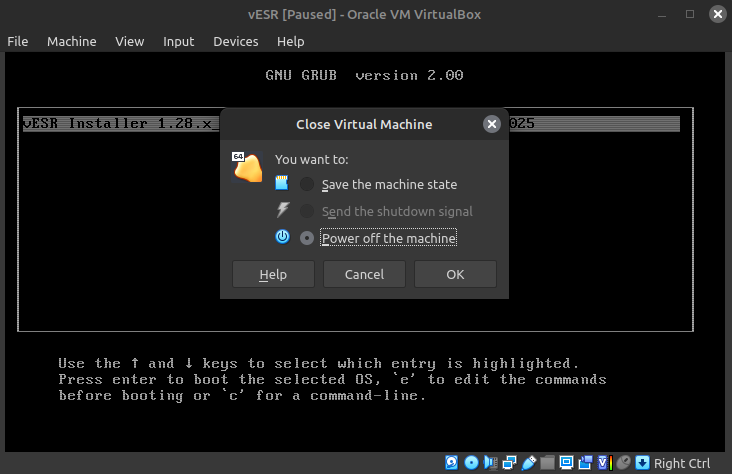Viewport: 732px width, 474px height.
Task: Click the Power off the machine label
Action: (x=388, y=238)
